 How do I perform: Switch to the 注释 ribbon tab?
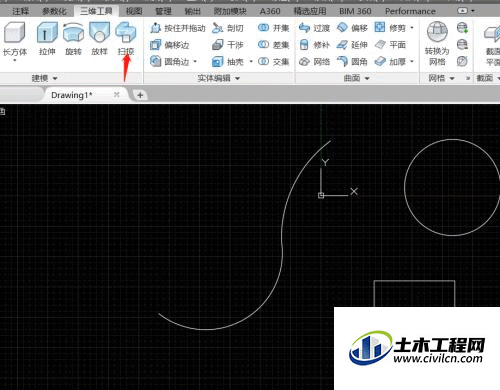21,11
